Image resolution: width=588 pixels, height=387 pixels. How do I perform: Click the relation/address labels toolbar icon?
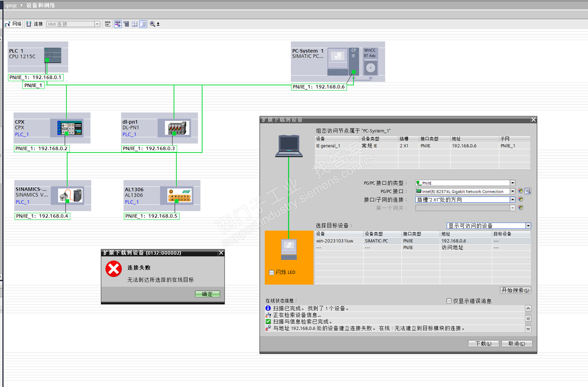click(108, 24)
